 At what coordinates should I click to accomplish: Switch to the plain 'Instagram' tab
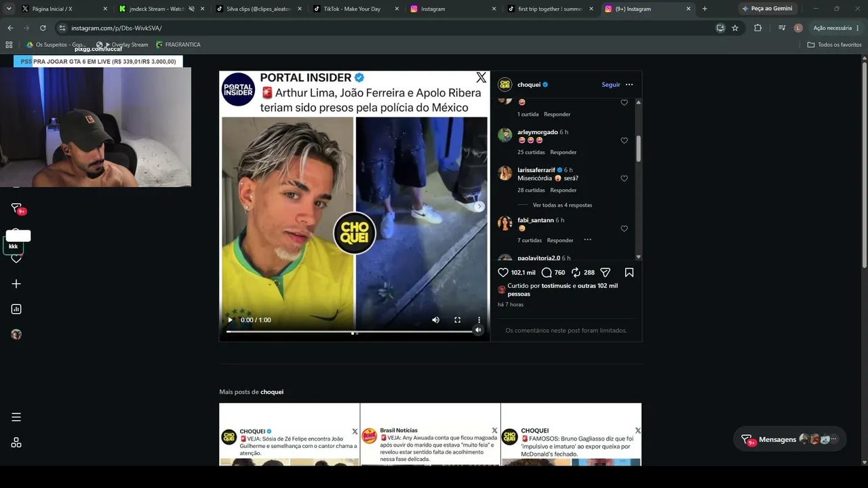tap(454, 9)
